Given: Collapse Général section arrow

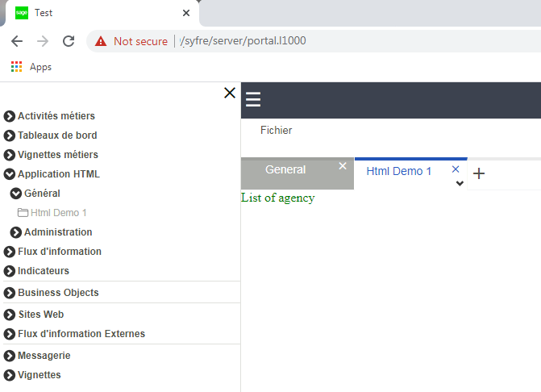Looking at the screenshot, I should [16, 194].
